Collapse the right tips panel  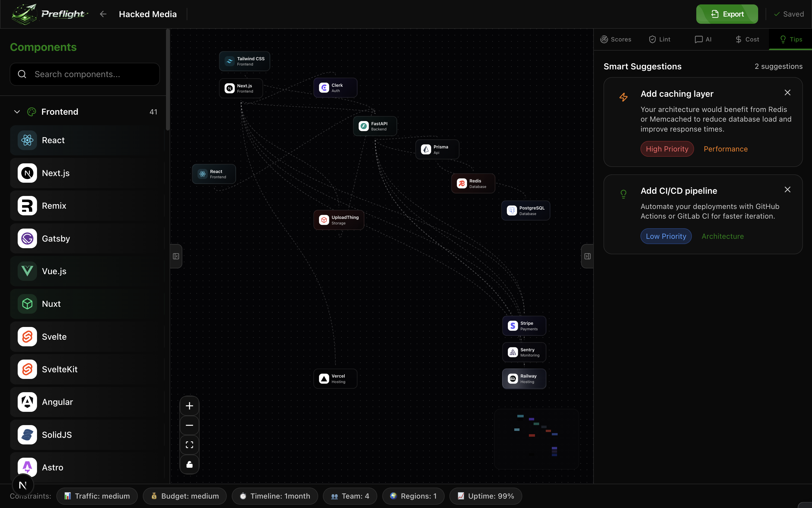(587, 256)
